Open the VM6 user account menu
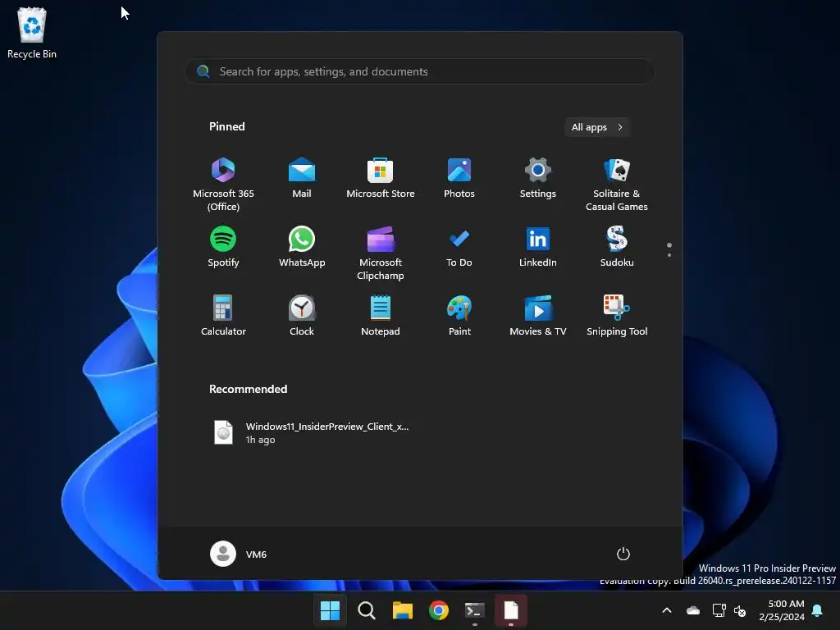The height and width of the screenshot is (630, 840). (239, 554)
